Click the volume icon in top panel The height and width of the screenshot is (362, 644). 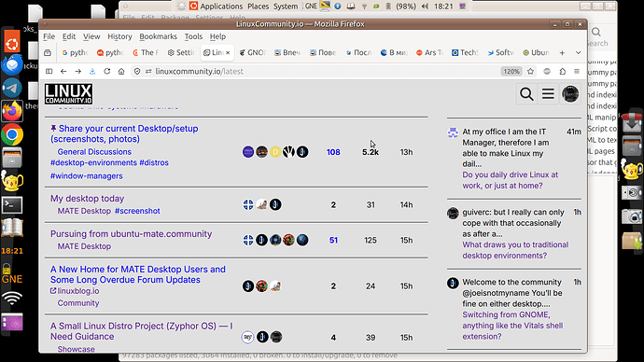point(425,7)
